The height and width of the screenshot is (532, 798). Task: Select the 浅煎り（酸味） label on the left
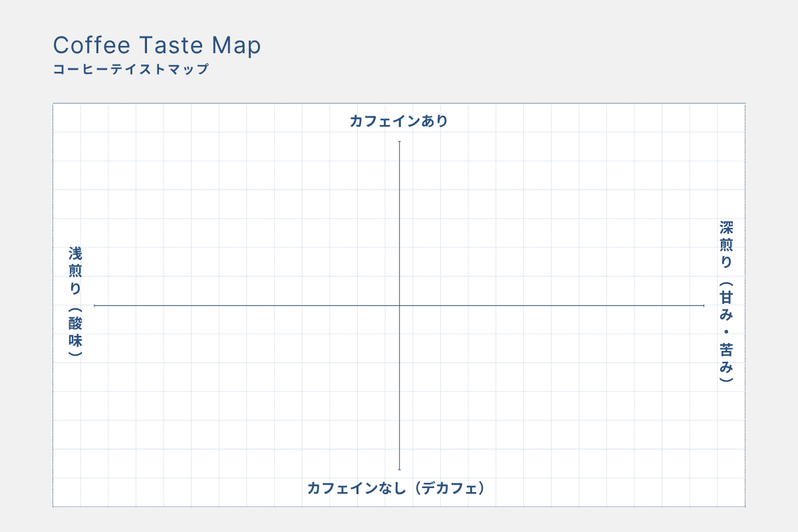point(75,303)
